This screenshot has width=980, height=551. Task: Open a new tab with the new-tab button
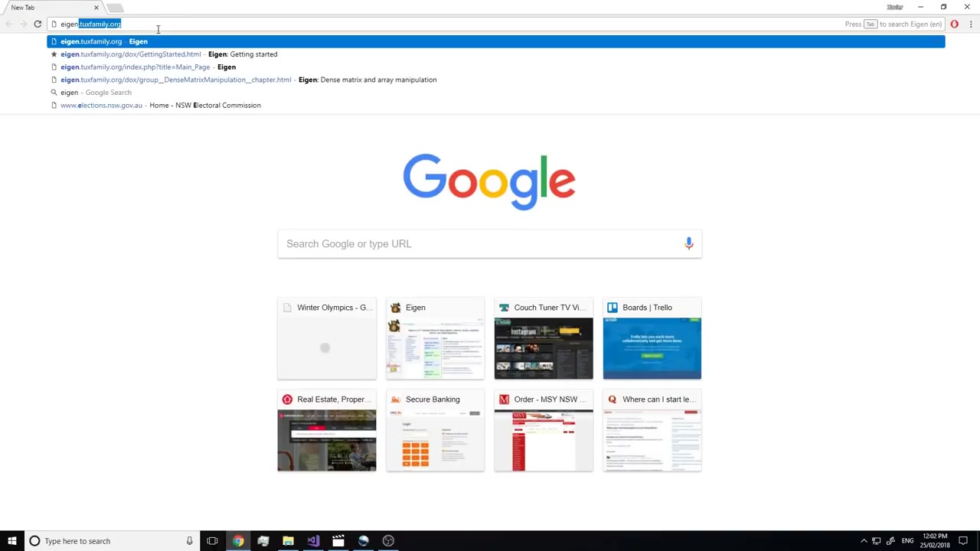pyautogui.click(x=114, y=8)
